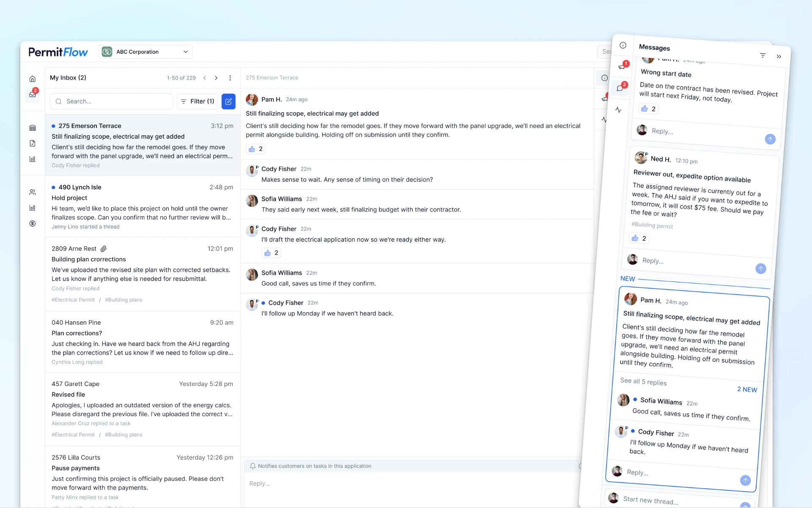
Task: Open the 2576 Lilla Courts inbox thread
Action: point(143,477)
